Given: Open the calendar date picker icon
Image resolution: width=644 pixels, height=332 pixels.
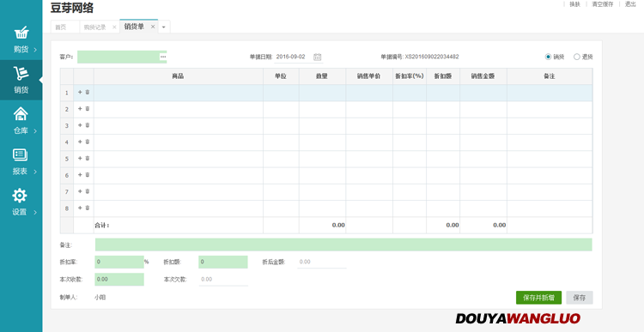Looking at the screenshot, I should [x=317, y=57].
